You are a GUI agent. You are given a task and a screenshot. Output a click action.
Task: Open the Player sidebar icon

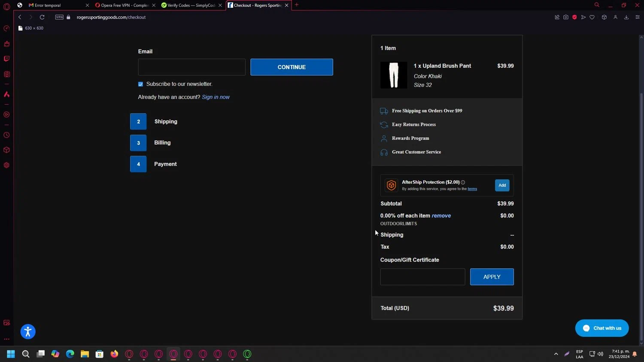6,115
